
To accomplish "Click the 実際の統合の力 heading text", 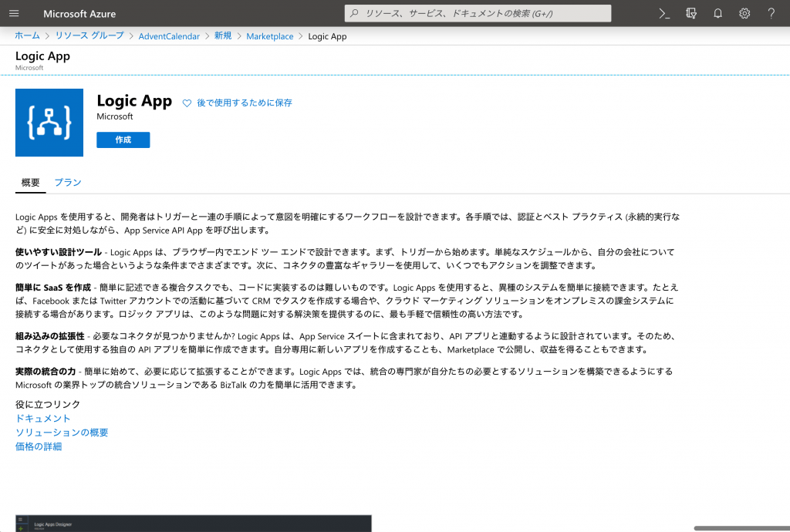I will click(46, 372).
